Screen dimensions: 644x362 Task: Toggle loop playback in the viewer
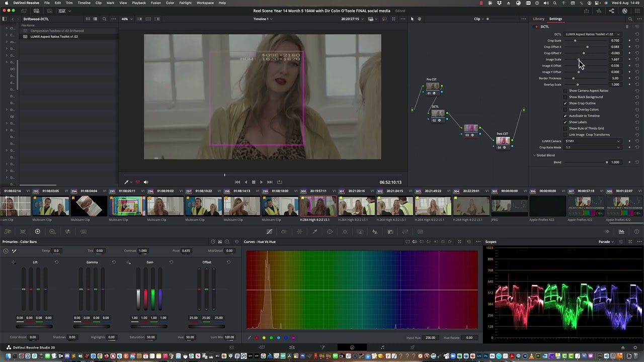tap(279, 182)
